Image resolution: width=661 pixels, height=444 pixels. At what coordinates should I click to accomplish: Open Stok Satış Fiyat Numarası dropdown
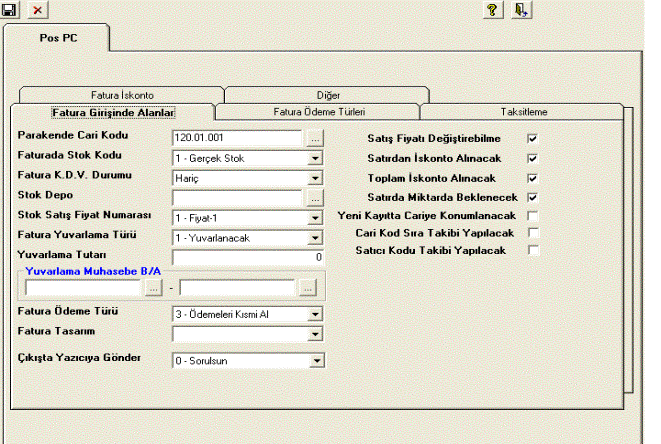(x=315, y=218)
